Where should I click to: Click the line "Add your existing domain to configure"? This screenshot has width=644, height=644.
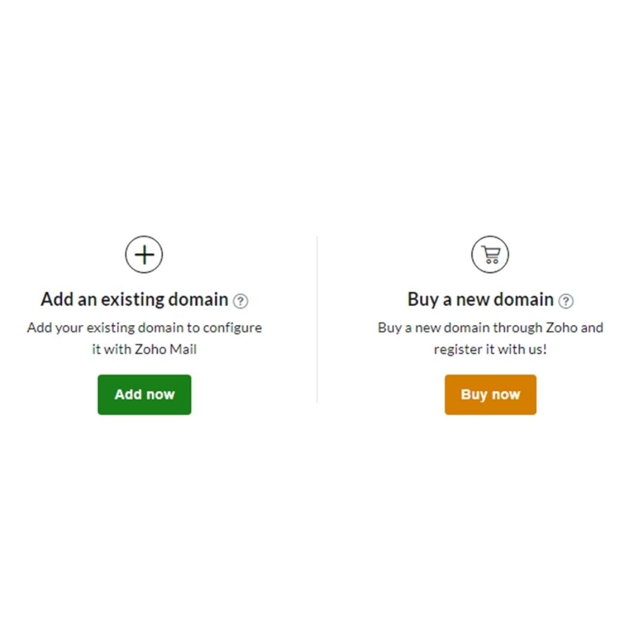click(x=144, y=328)
